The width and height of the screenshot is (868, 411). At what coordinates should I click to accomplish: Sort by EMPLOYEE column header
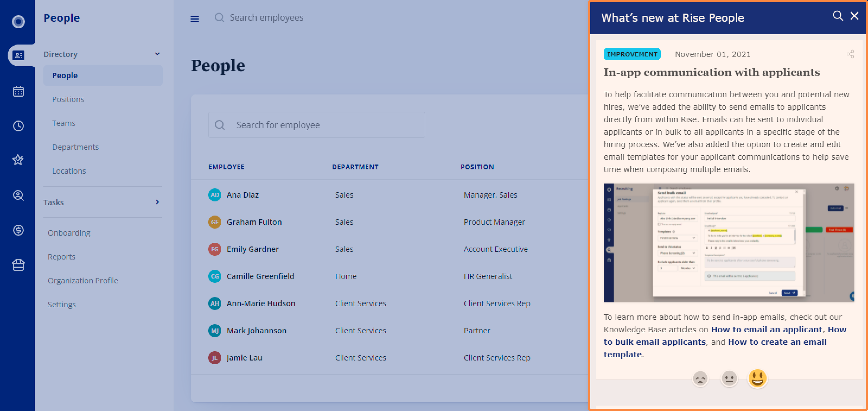(x=226, y=167)
